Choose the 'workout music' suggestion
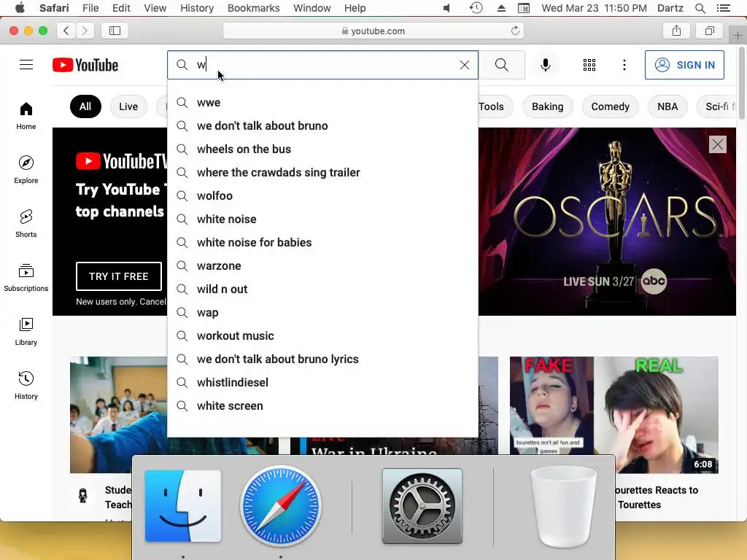747x560 pixels. coord(322,335)
